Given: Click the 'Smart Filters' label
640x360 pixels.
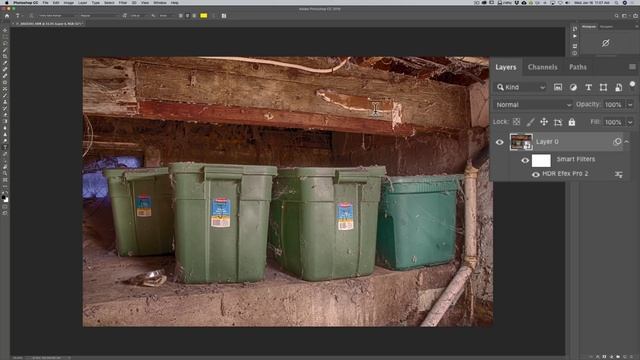Looking at the screenshot, I should point(576,159).
